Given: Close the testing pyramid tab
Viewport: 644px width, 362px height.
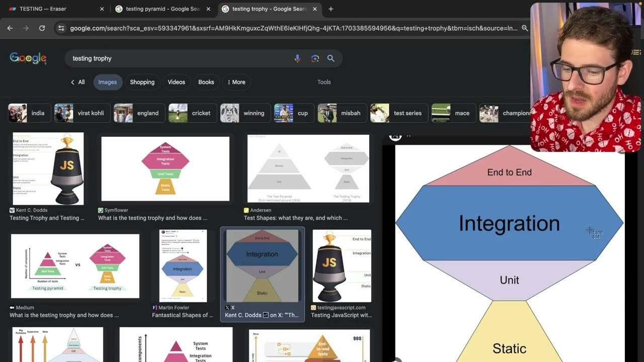Looking at the screenshot, I should 208,9.
